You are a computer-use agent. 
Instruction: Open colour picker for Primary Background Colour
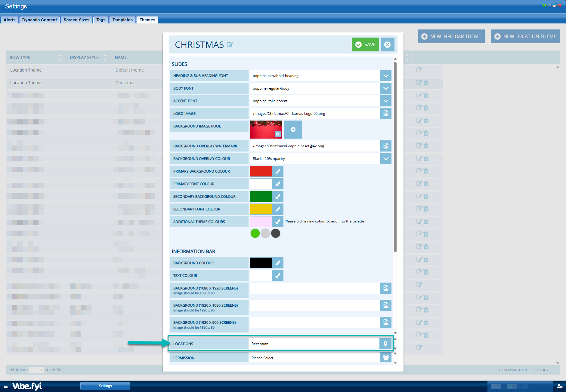[x=278, y=171]
